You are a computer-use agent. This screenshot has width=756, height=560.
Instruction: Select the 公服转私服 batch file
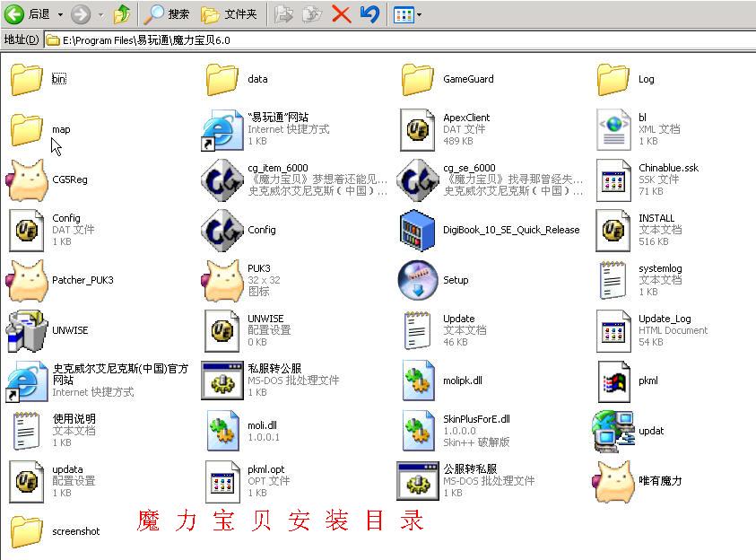click(465, 480)
